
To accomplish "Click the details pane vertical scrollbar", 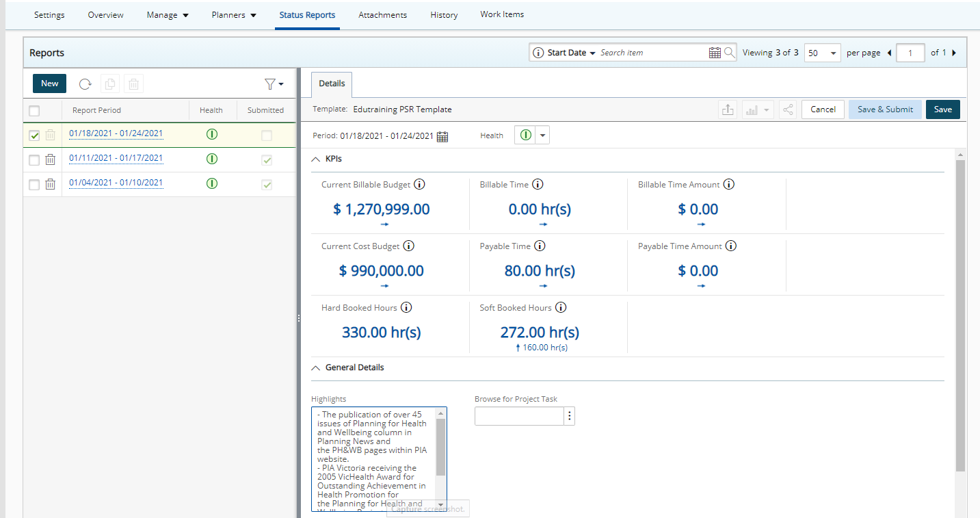I will (x=960, y=315).
